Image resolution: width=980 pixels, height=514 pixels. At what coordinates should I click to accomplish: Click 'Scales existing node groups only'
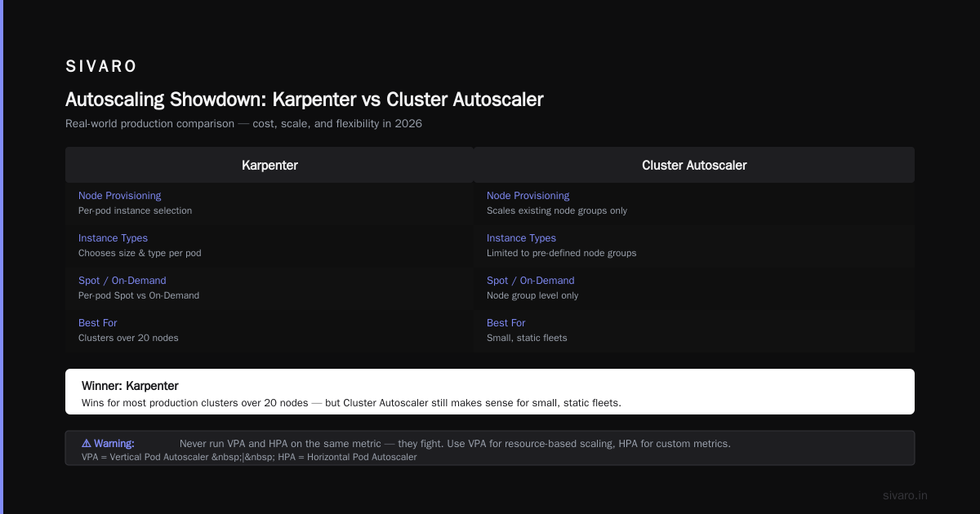coord(557,210)
